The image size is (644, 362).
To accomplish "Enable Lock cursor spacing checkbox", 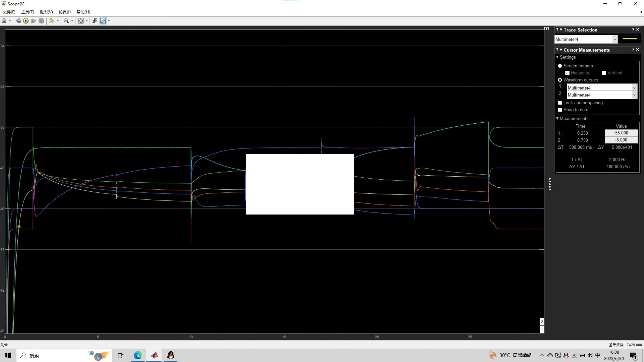I will tap(560, 103).
